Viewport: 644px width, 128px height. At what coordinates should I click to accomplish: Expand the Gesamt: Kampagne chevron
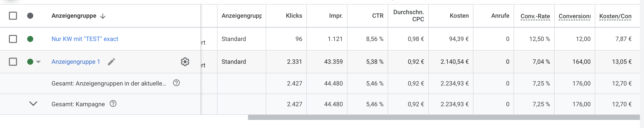coord(33,104)
